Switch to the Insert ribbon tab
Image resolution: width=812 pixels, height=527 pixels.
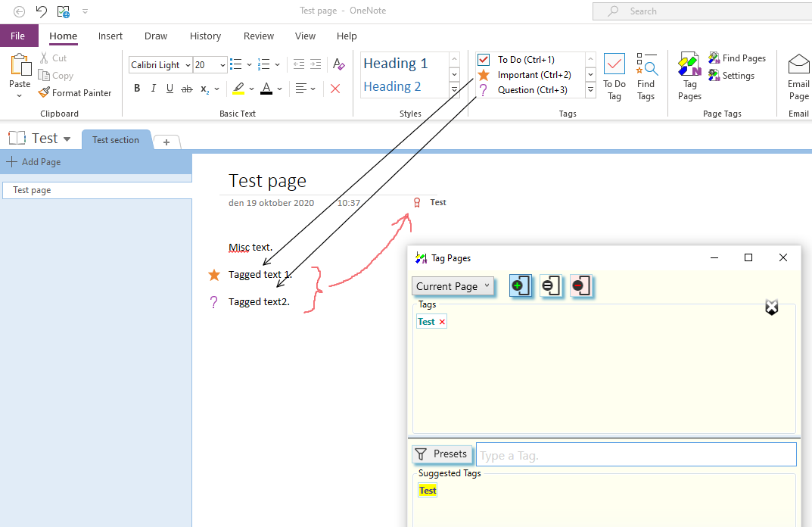(110, 36)
